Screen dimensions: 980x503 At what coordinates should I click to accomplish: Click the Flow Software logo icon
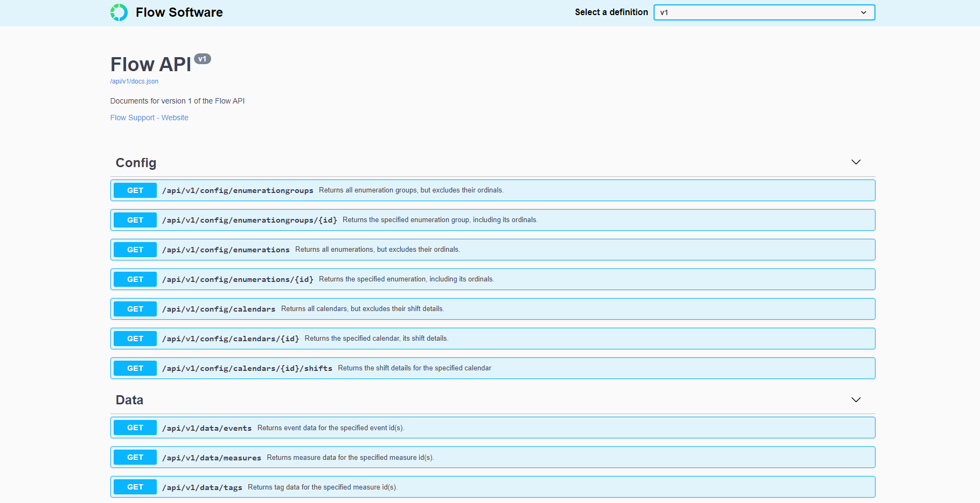(119, 12)
